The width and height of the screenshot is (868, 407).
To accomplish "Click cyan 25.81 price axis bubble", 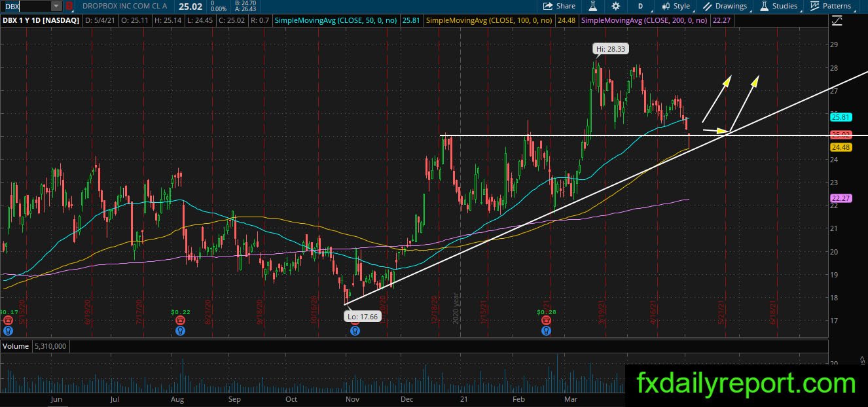I will click(840, 117).
